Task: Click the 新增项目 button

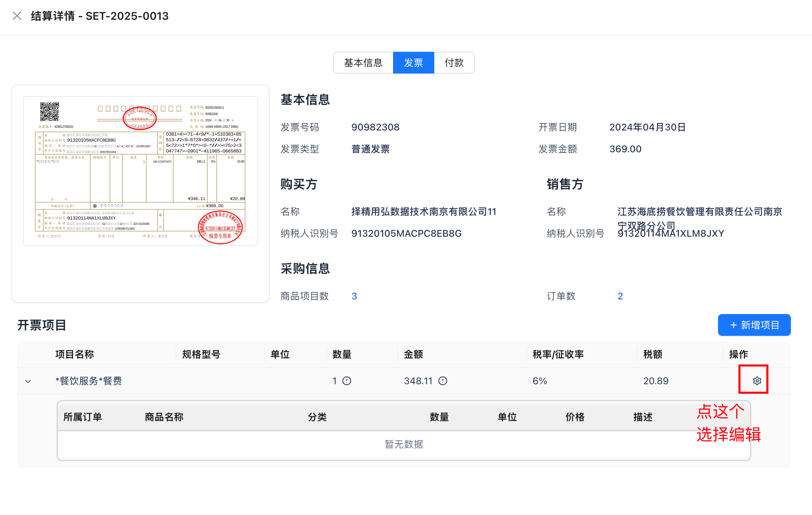Action: coord(754,325)
